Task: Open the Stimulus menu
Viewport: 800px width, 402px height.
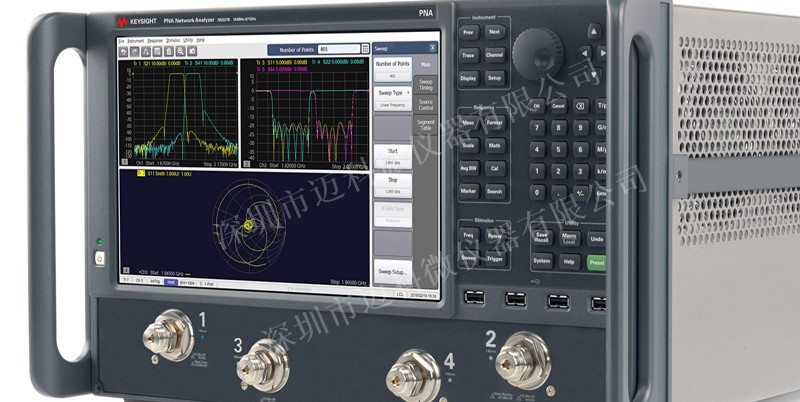Action: (x=173, y=40)
